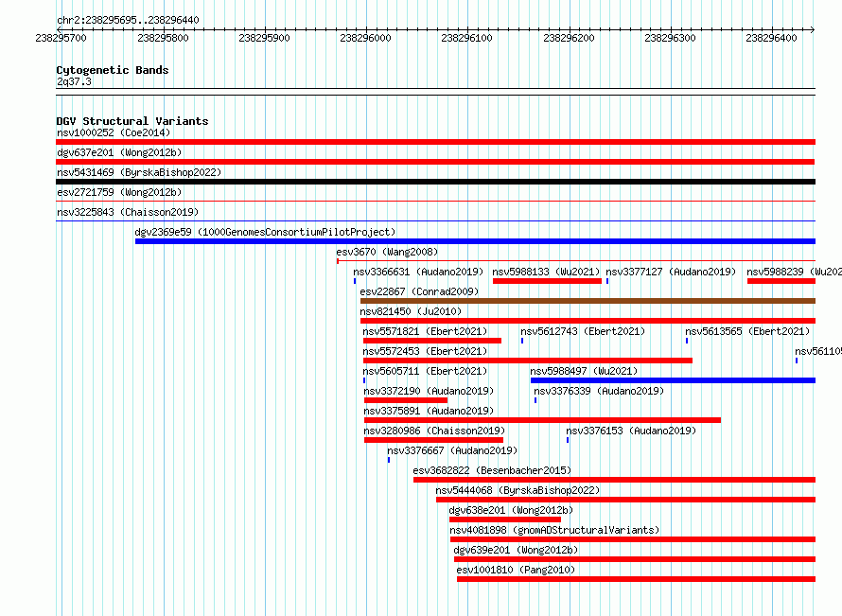Screen dimensions: 842x616
Task: Select nsv3376667 (Audano2019) label
Action: pos(452,450)
